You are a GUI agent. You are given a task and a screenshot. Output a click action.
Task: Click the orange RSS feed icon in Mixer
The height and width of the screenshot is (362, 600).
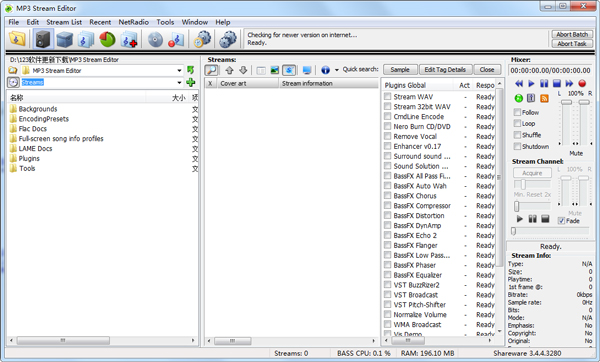click(544, 98)
